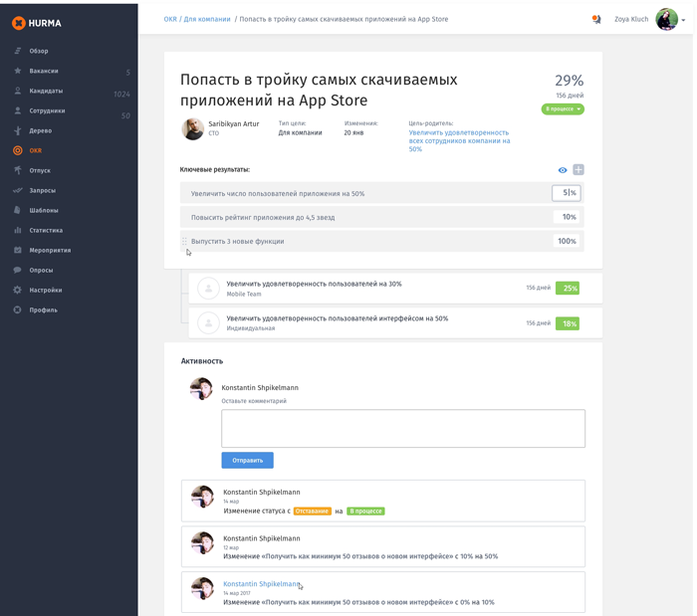Open goal Увеличить удовлетворенность пользователей на 30%

(314, 284)
